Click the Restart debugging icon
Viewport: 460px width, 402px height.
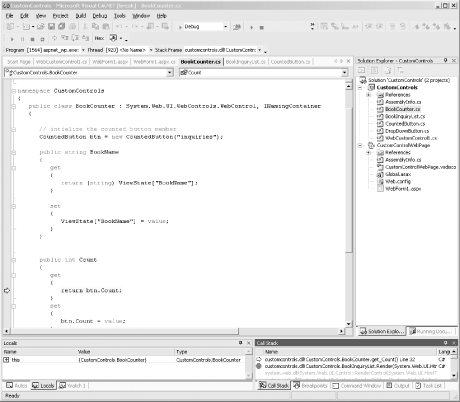pyautogui.click(x=42, y=39)
